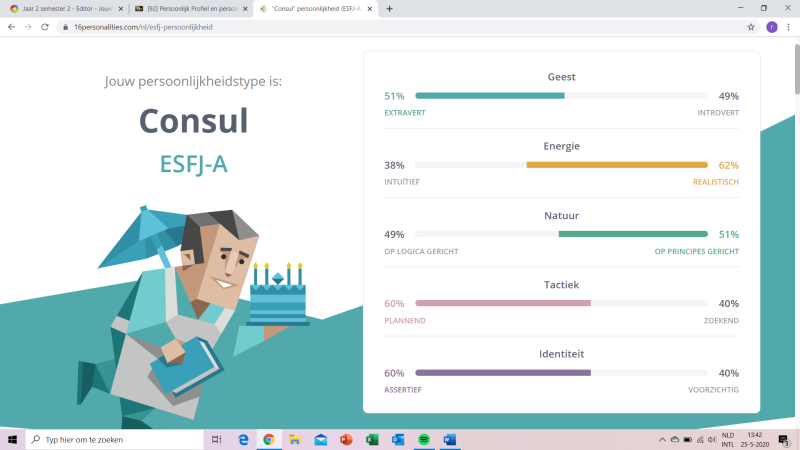This screenshot has width=800, height=450.
Task: Switch to the Persoonlijk Profiel tab
Action: (191, 9)
